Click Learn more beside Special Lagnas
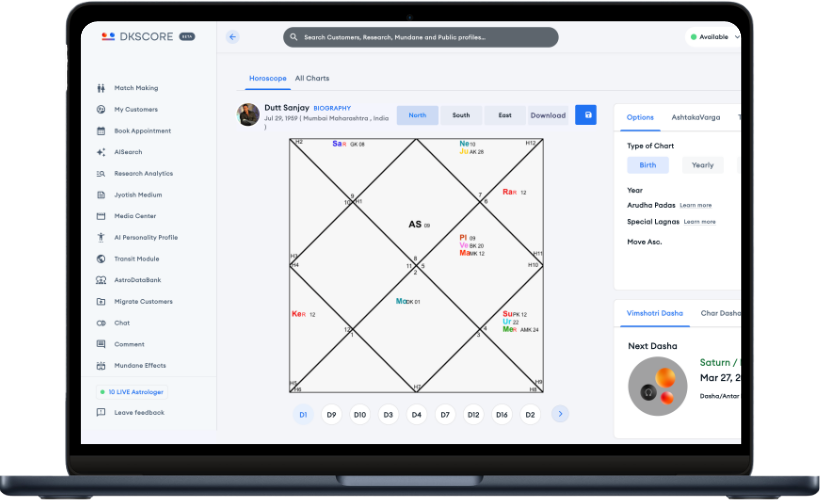Viewport: 820px width, 501px height. pos(700,222)
